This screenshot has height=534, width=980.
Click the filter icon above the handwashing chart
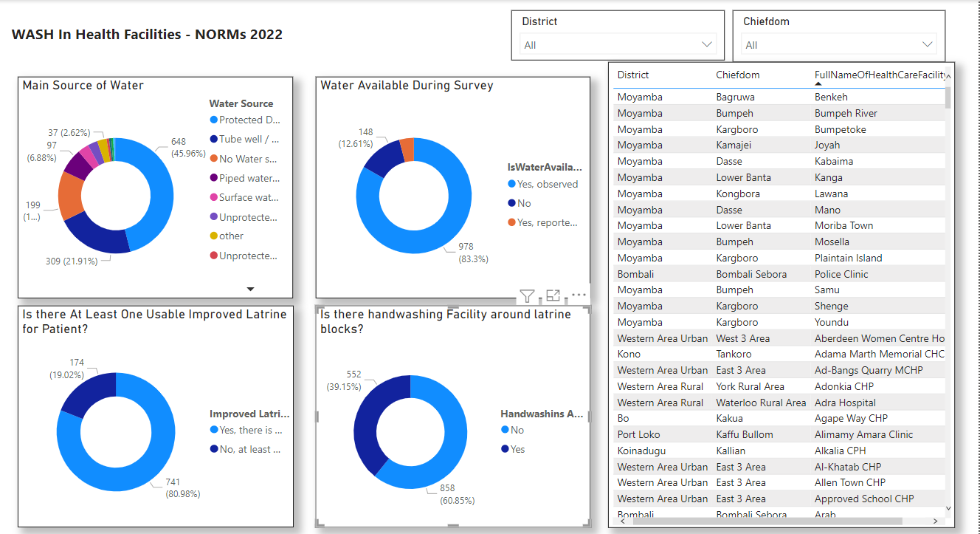point(526,296)
